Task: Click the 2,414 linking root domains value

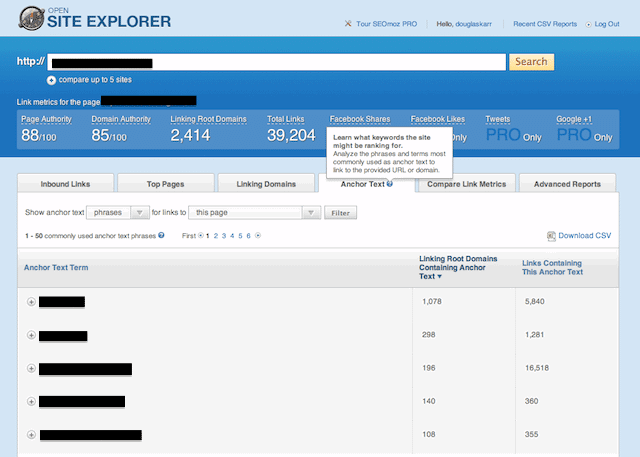Action: (190, 135)
